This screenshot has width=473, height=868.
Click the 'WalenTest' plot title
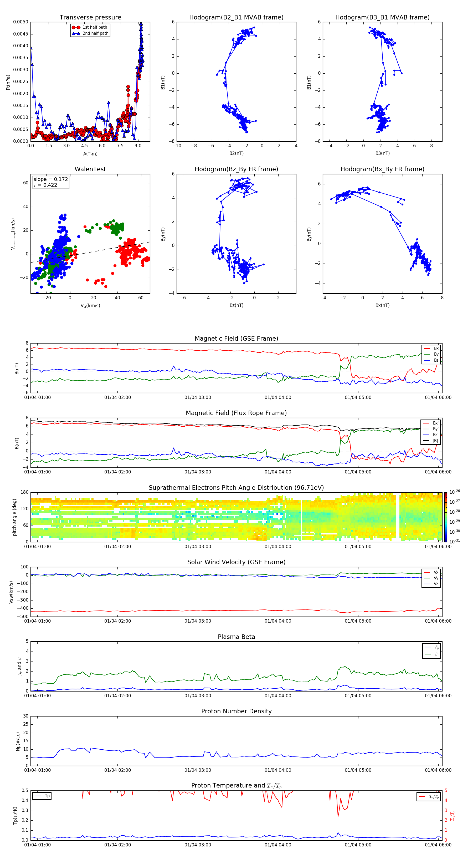(x=90, y=169)
